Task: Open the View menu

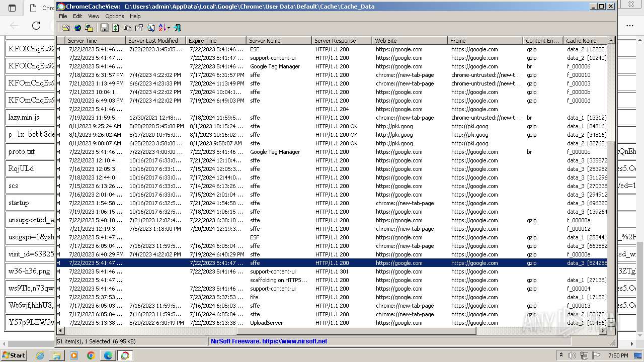Action: [x=94, y=16]
